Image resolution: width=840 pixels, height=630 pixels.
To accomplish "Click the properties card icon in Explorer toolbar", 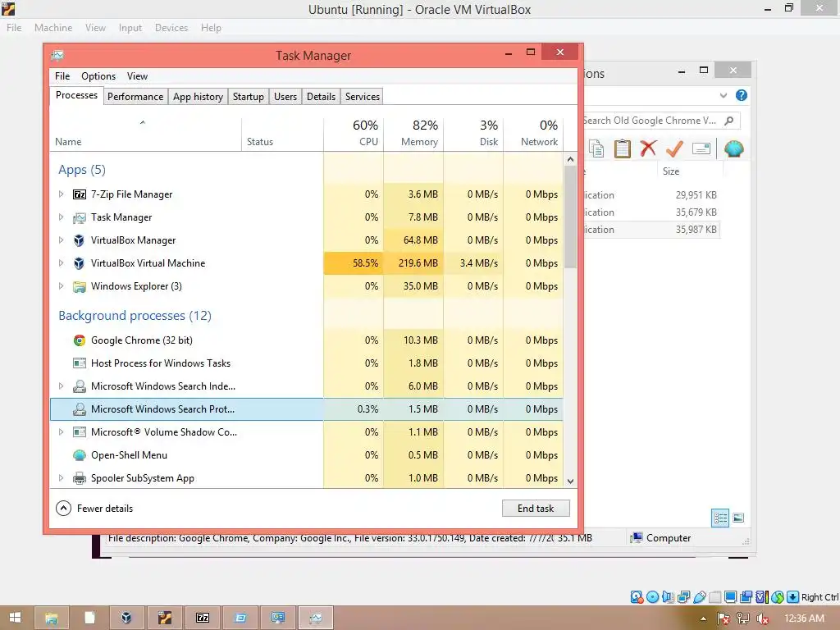I will point(701,148).
